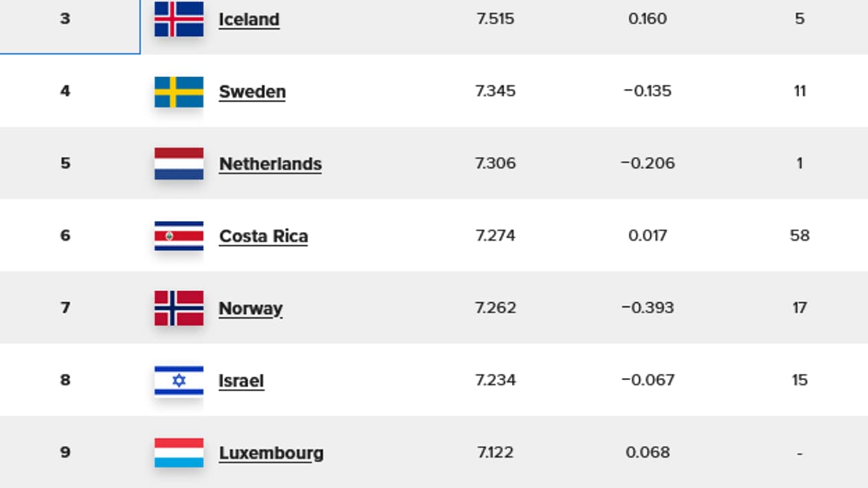This screenshot has height=488, width=868.
Task: Open the Iceland country link
Action: tap(249, 19)
